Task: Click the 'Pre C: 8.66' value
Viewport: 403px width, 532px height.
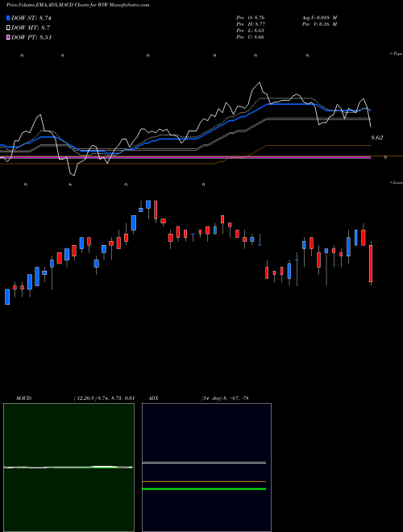Action: click(251, 37)
